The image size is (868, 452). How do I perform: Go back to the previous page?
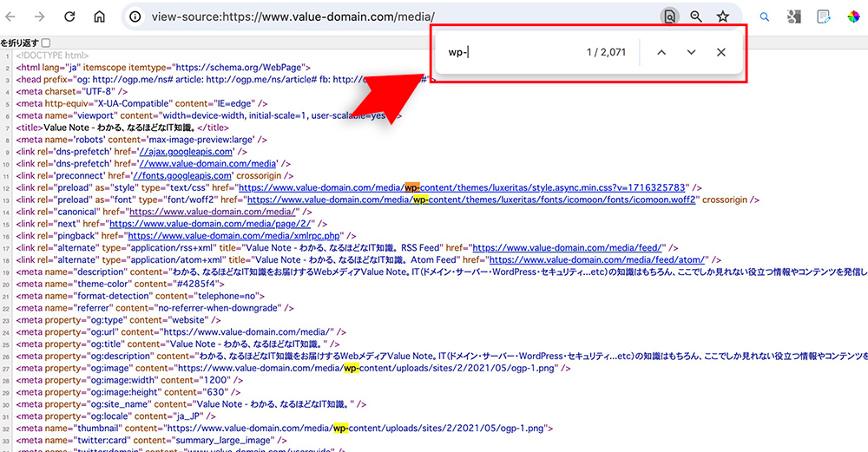(10, 16)
